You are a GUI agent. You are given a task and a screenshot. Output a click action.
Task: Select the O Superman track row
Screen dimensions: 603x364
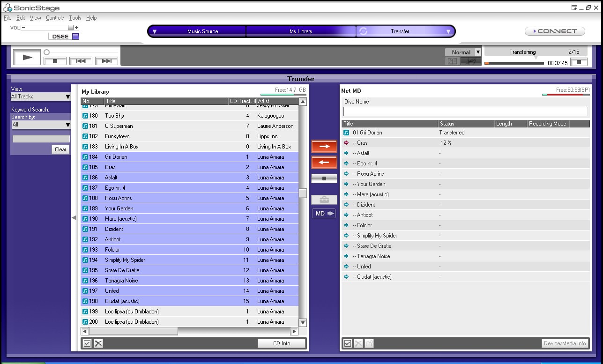tap(190, 126)
